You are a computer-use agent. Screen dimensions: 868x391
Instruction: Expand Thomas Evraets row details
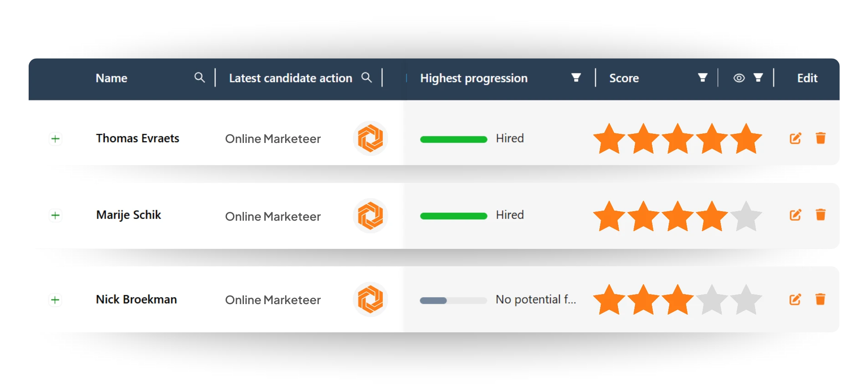[x=56, y=139]
